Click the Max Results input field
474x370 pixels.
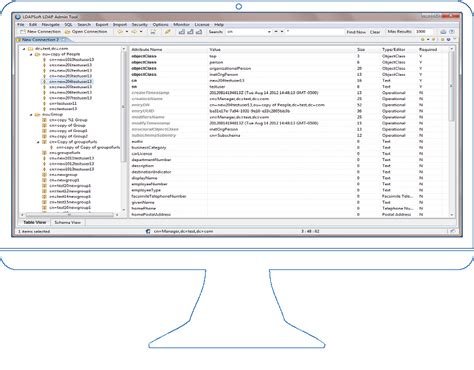click(x=424, y=32)
